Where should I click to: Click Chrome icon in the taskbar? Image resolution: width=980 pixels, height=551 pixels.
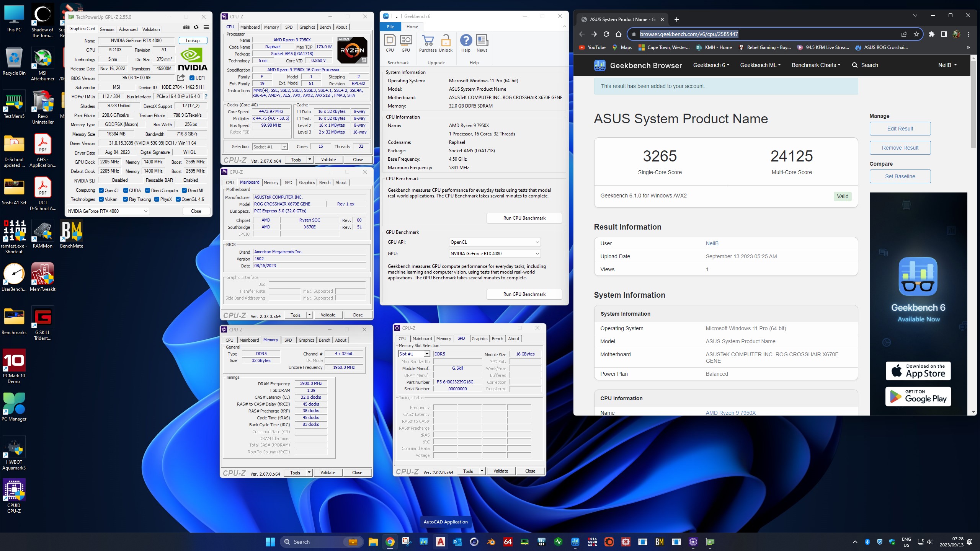(390, 542)
